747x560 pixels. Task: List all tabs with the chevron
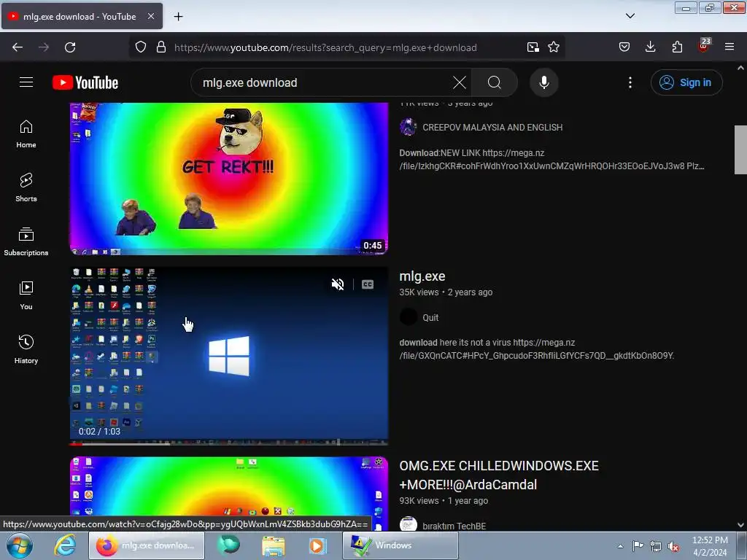click(x=630, y=16)
